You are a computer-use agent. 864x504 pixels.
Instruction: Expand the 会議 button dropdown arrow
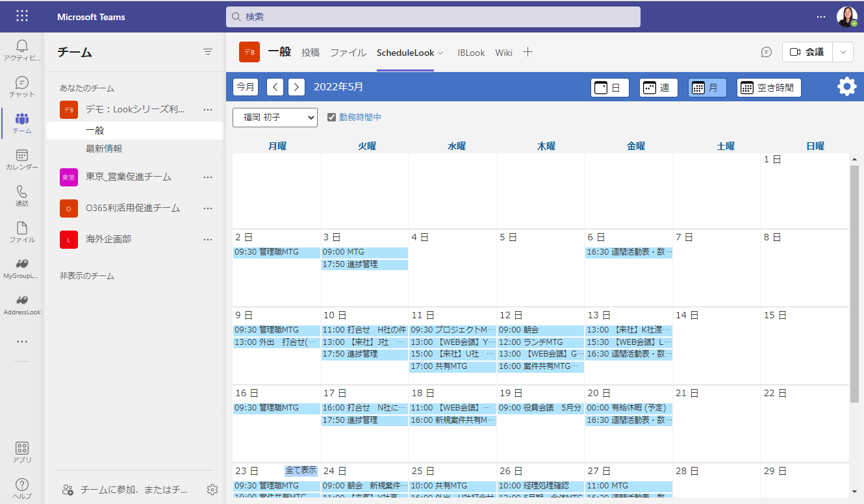coord(843,52)
